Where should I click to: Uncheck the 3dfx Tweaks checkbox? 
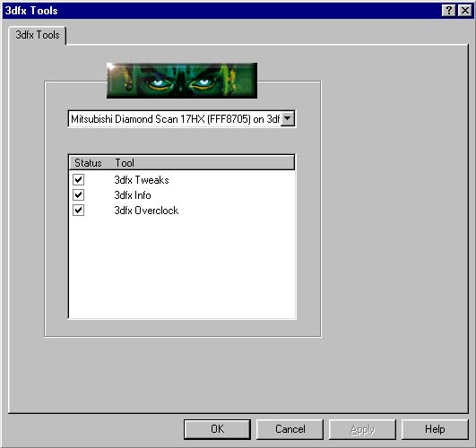click(x=79, y=179)
